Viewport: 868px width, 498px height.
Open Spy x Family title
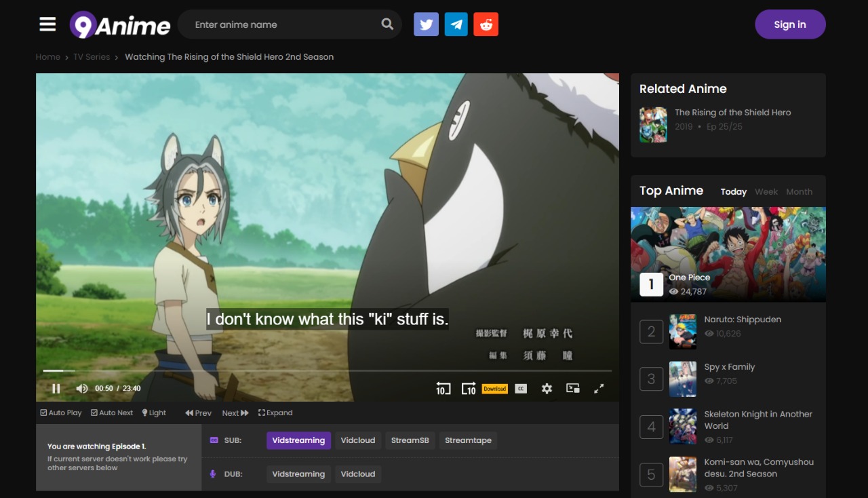[x=730, y=367]
